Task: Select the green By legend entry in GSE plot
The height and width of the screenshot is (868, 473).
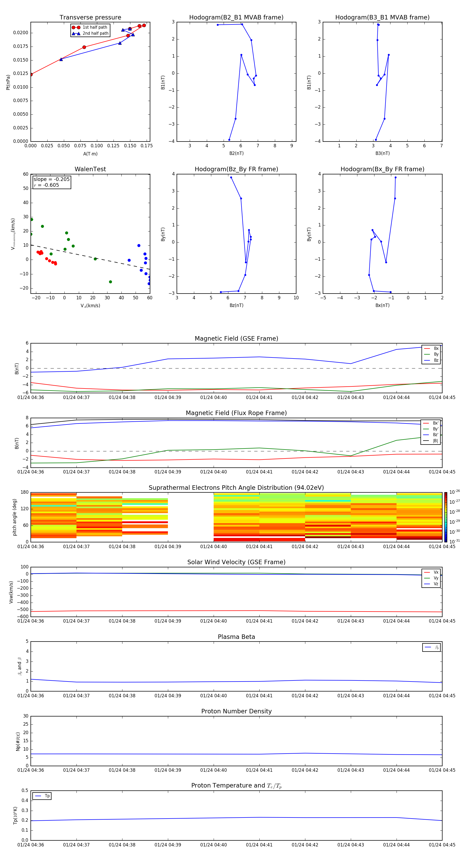Action: pos(431,354)
